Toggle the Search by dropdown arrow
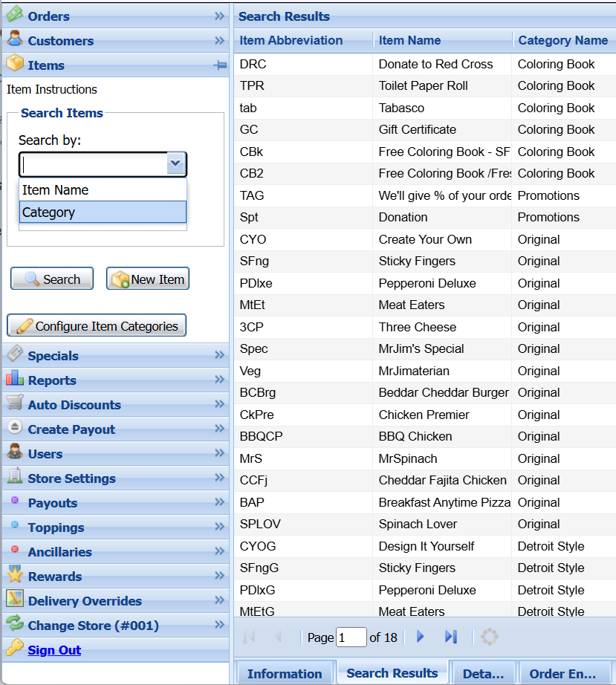This screenshot has height=685, width=616. pyautogui.click(x=176, y=163)
